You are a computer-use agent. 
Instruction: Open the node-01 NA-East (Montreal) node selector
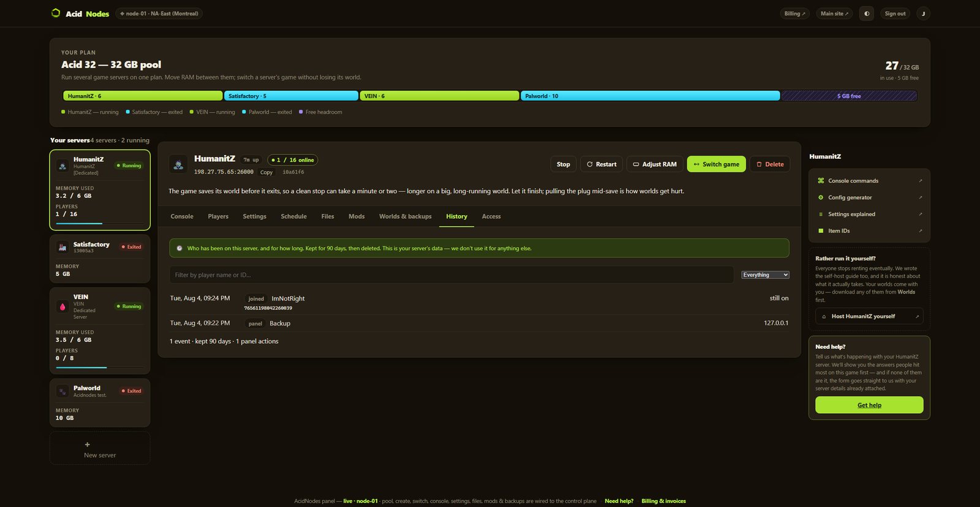[159, 13]
